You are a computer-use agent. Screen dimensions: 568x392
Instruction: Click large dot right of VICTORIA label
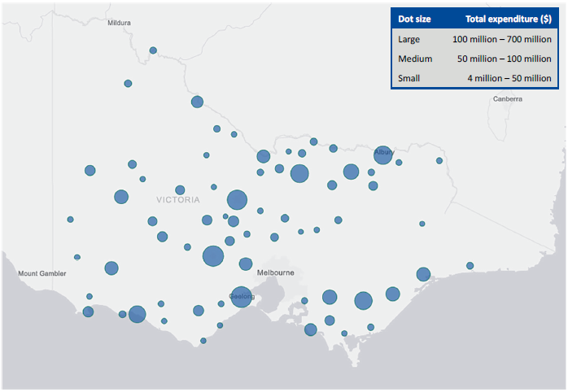[x=237, y=200]
